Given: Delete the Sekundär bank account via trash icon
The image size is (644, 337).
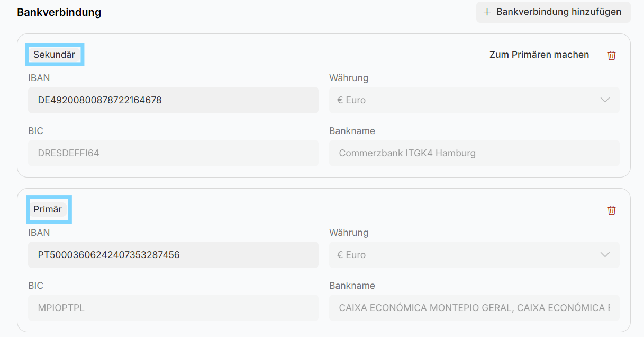Looking at the screenshot, I should pos(612,55).
